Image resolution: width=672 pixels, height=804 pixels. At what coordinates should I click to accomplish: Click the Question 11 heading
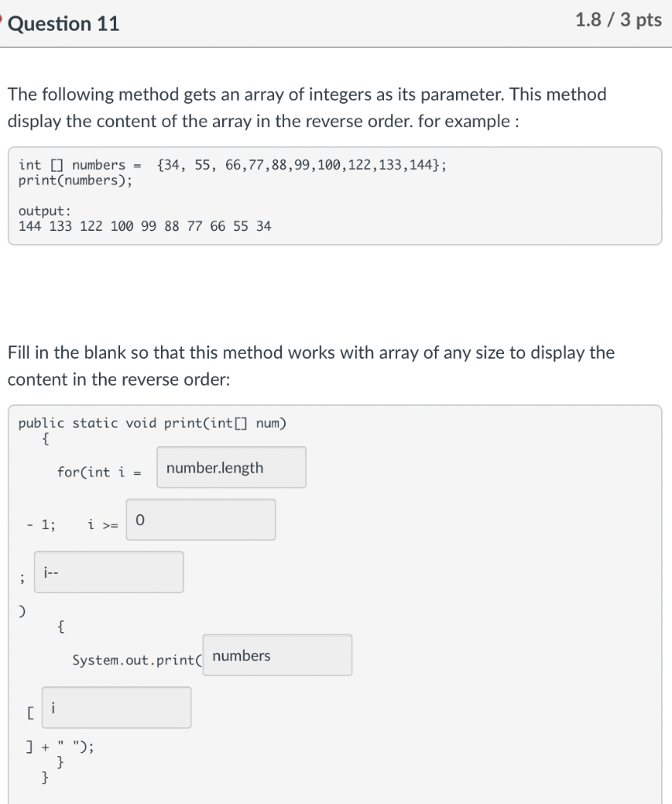tap(63, 24)
